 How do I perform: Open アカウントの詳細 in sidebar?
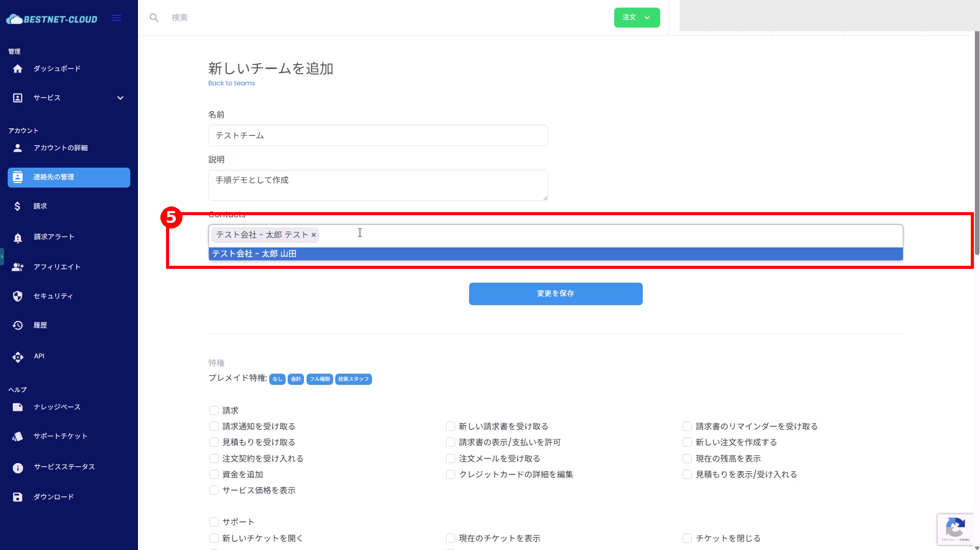(x=60, y=148)
